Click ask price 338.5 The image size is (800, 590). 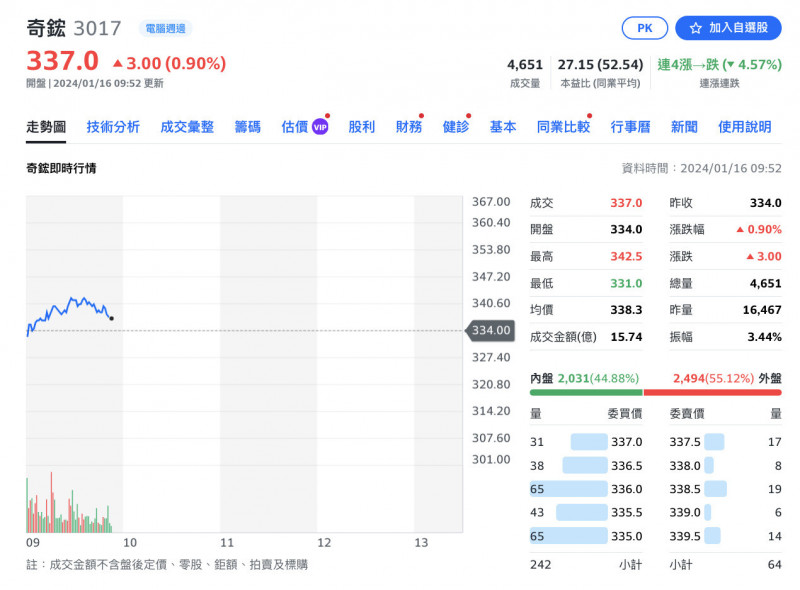685,489
